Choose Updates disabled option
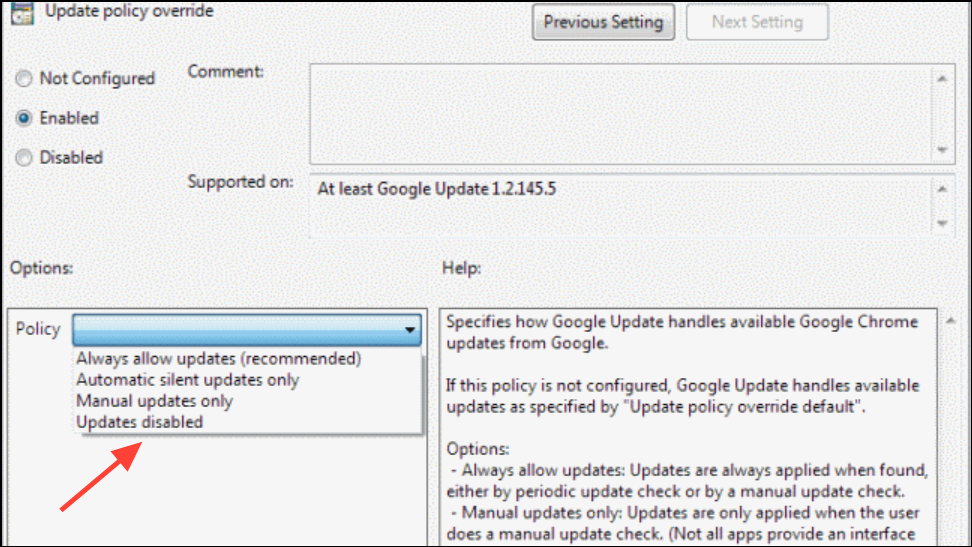 pos(139,422)
